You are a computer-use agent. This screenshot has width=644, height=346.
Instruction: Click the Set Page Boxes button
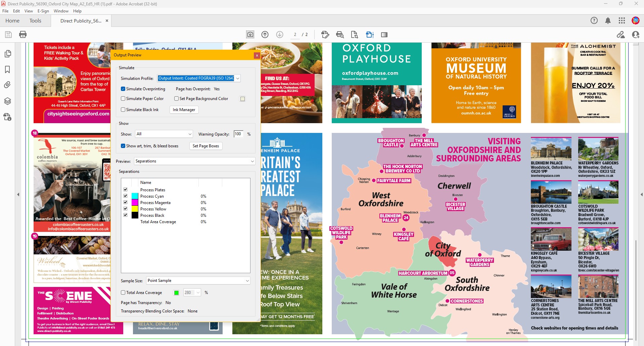click(x=205, y=146)
